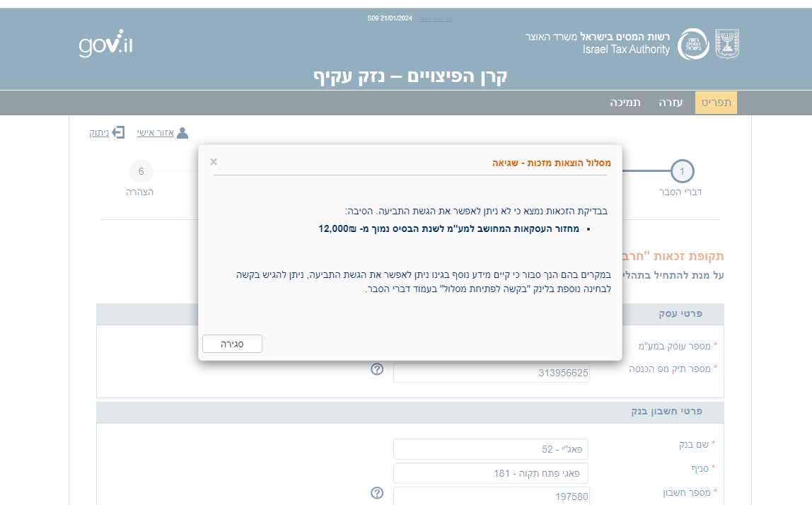The height and width of the screenshot is (505, 812).
Task: Click the מספר חשבון label
Action: tap(688, 492)
